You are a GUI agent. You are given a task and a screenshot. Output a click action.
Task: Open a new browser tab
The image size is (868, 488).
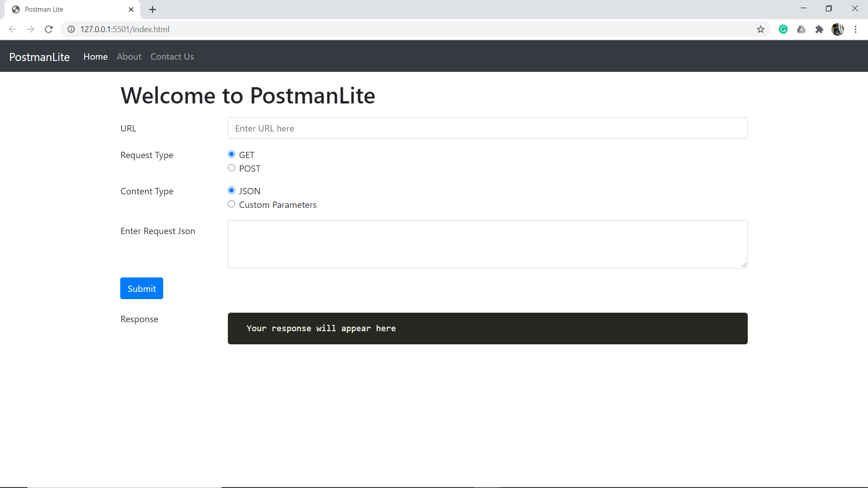(x=153, y=9)
